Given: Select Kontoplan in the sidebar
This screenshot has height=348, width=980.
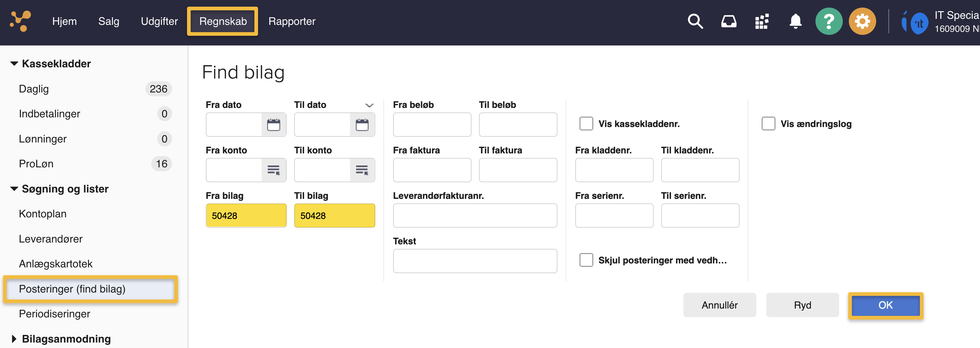Looking at the screenshot, I should 43,214.
